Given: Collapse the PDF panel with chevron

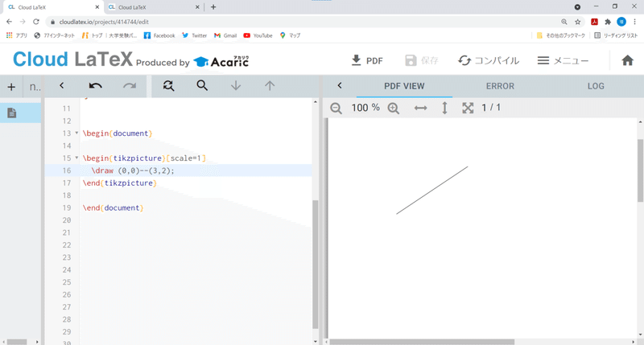Looking at the screenshot, I should point(340,85).
